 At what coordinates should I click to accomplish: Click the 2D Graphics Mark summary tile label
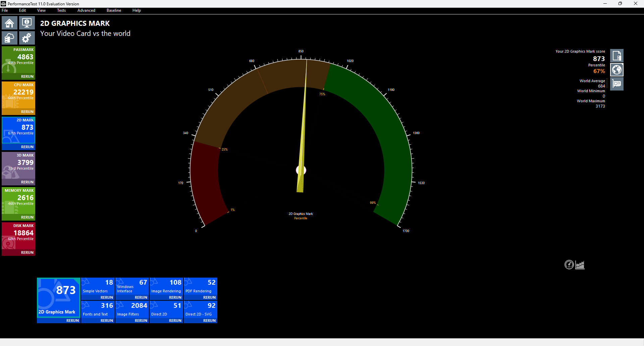pos(57,312)
